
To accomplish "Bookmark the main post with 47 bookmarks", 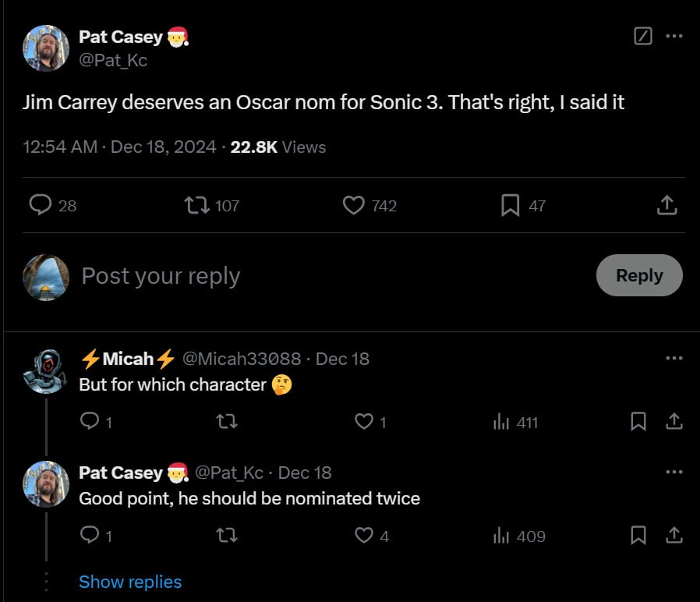I will pyautogui.click(x=510, y=205).
